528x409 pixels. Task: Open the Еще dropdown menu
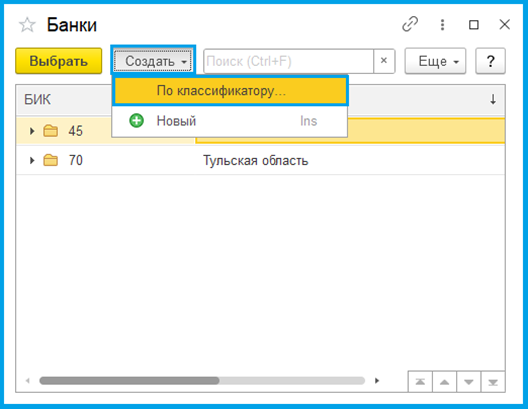(x=435, y=61)
